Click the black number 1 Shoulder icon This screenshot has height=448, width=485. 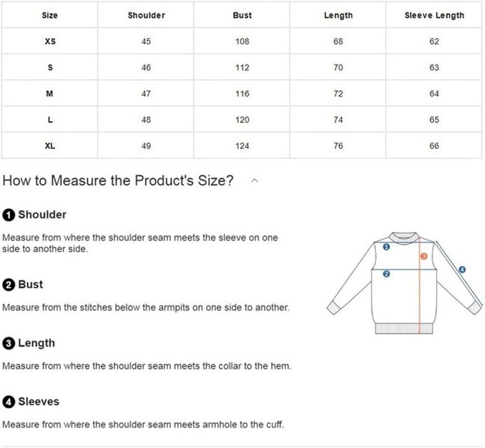(8, 215)
